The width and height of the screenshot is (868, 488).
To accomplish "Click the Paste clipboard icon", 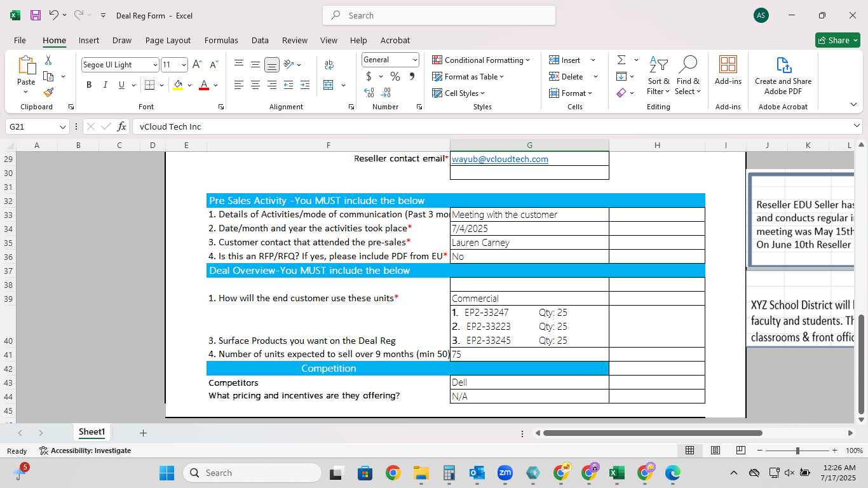I will [x=26, y=65].
